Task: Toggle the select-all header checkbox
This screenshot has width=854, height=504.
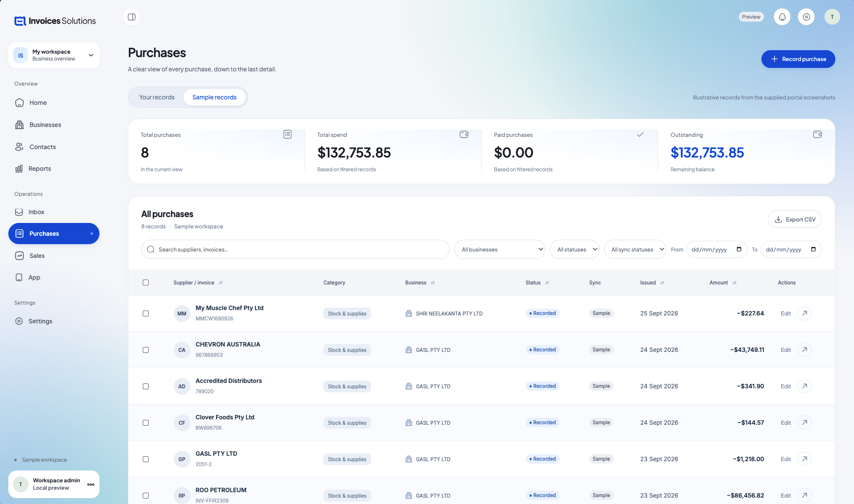Action: (146, 283)
